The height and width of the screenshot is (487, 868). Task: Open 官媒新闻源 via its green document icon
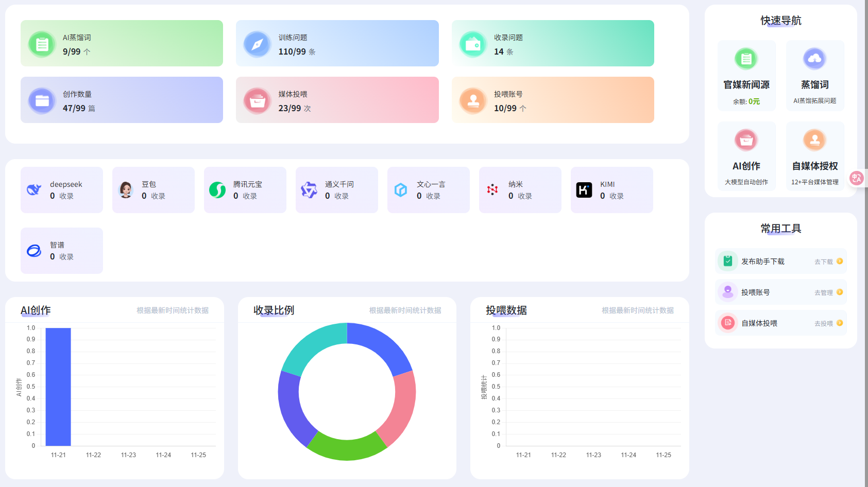point(746,59)
